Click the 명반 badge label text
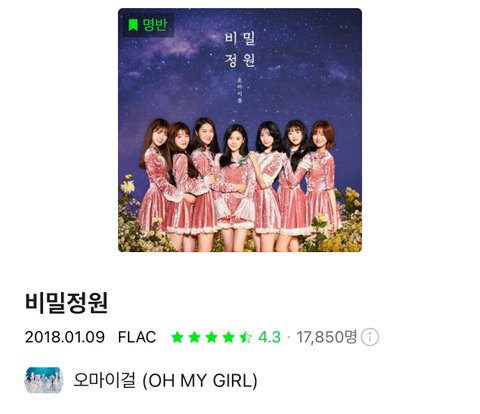This screenshot has width=480, height=414. (x=155, y=25)
